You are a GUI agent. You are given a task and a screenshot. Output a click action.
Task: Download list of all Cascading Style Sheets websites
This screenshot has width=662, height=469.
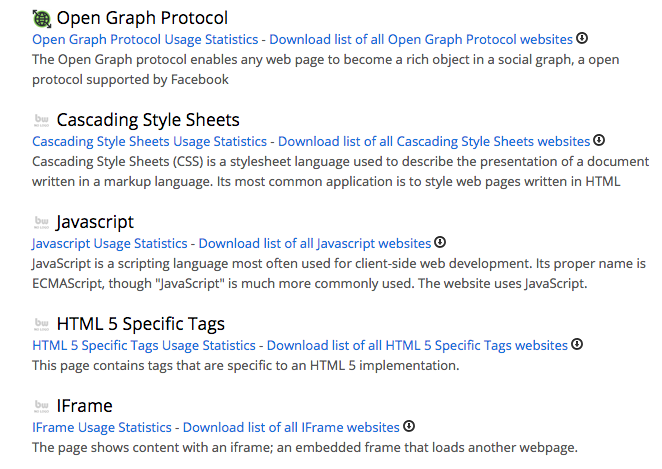click(434, 141)
